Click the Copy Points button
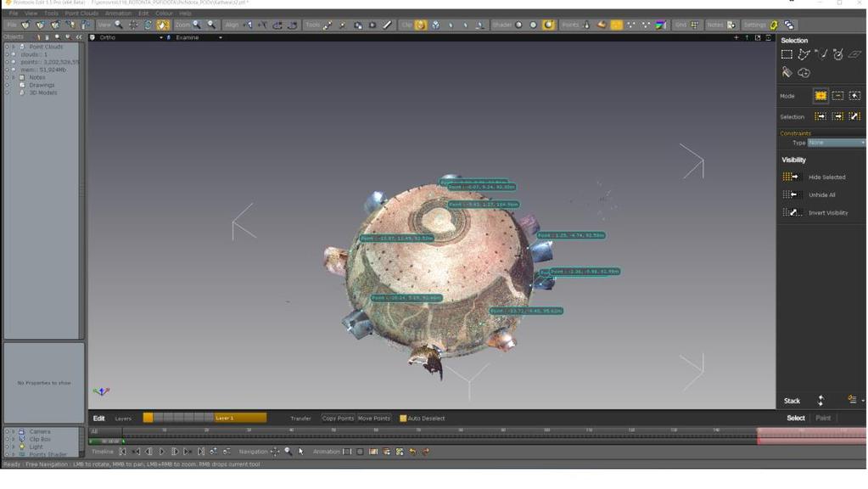Image resolution: width=868 pixels, height=489 pixels. coord(338,419)
